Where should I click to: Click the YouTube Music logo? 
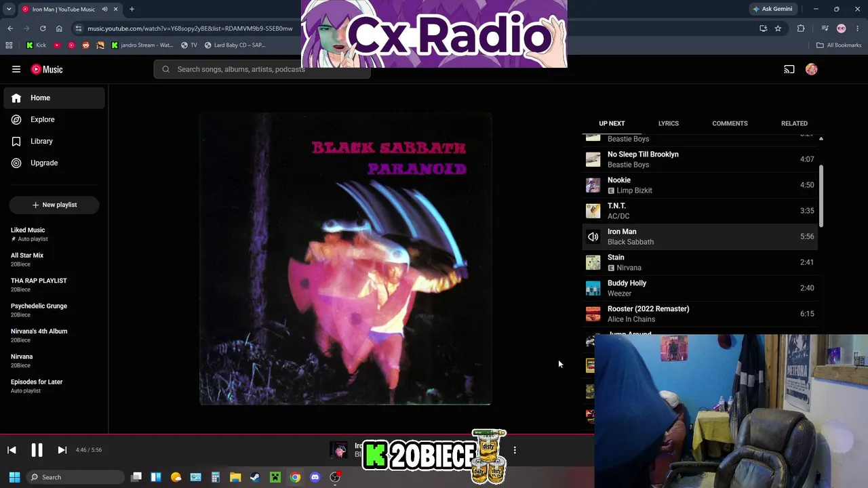tap(47, 69)
